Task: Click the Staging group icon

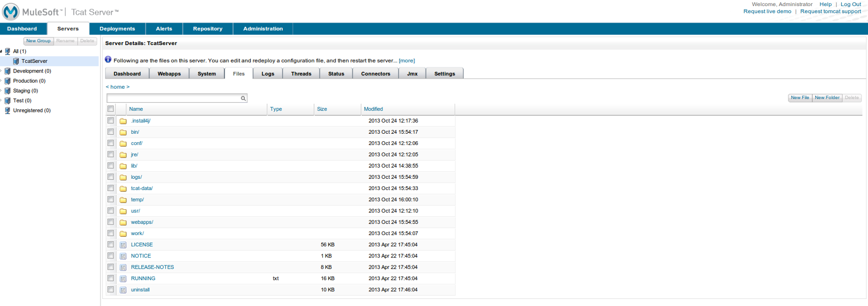Action: (x=8, y=91)
